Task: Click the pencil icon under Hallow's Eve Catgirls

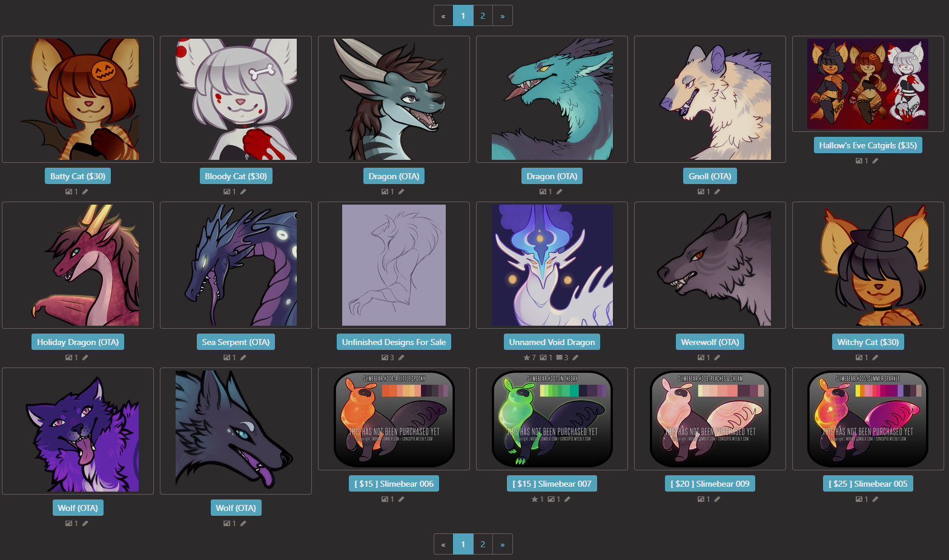Action: (x=875, y=161)
